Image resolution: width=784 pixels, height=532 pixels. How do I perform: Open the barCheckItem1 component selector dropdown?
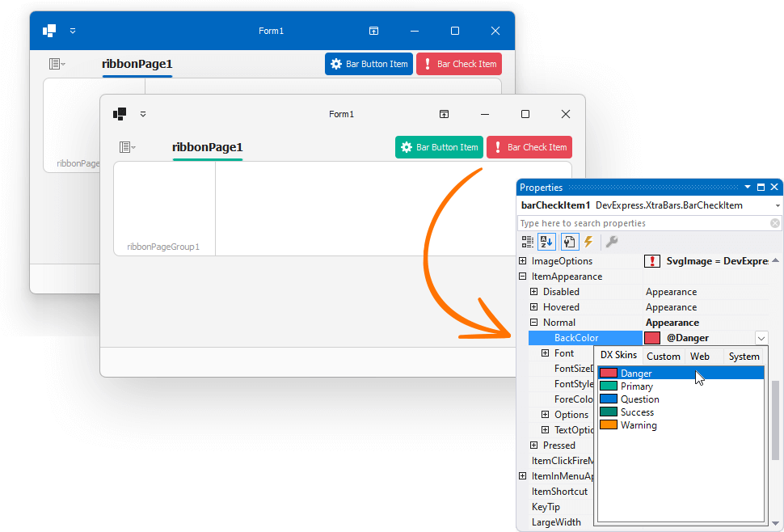[775, 205]
